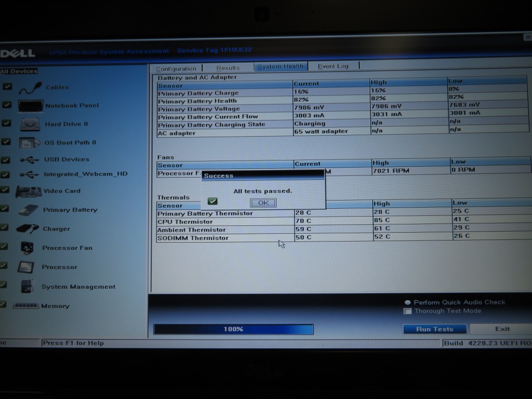532x399 pixels.
Task: Click the Charging state value
Action: point(310,124)
